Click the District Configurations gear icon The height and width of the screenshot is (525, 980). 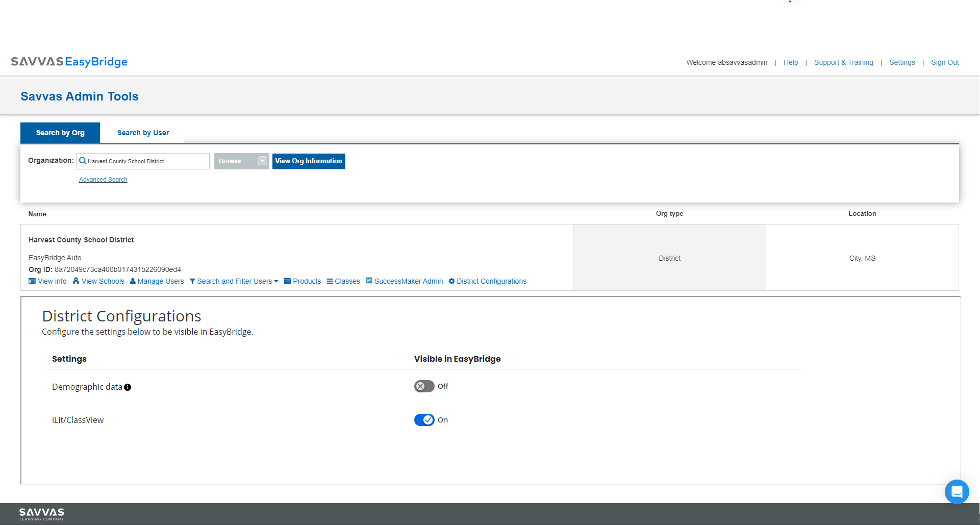pyautogui.click(x=451, y=281)
